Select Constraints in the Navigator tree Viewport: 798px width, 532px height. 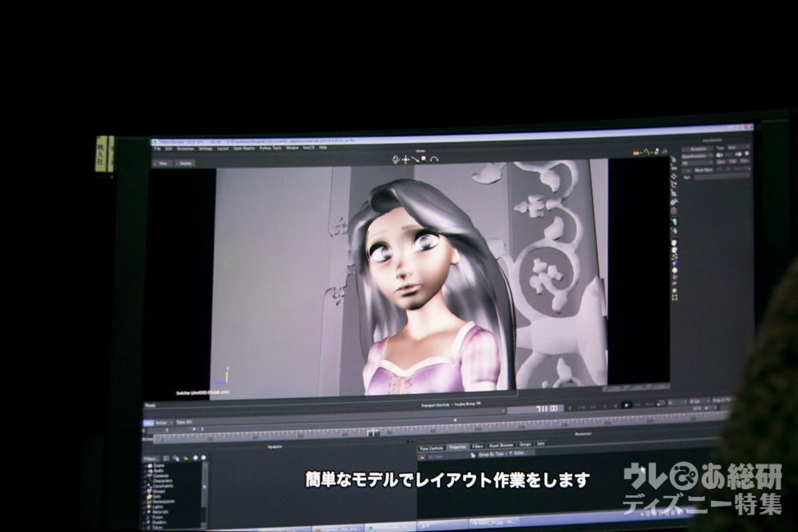[x=163, y=487]
